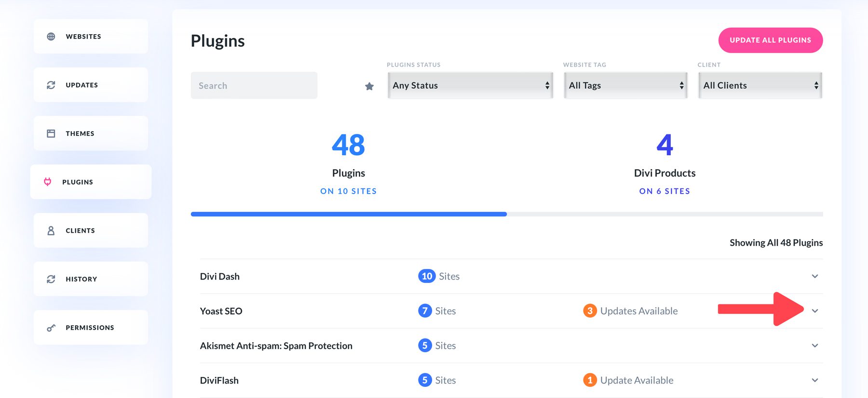
Task: Open the Any Status dropdown
Action: 470,85
